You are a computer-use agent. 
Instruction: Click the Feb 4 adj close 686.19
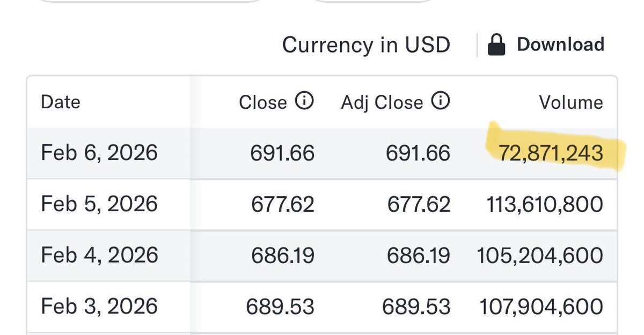click(418, 255)
